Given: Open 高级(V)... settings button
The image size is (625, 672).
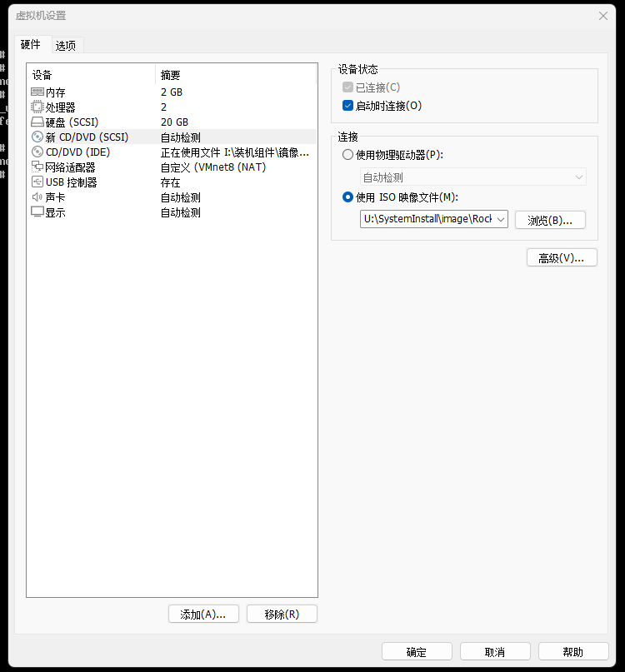Looking at the screenshot, I should pyautogui.click(x=562, y=257).
